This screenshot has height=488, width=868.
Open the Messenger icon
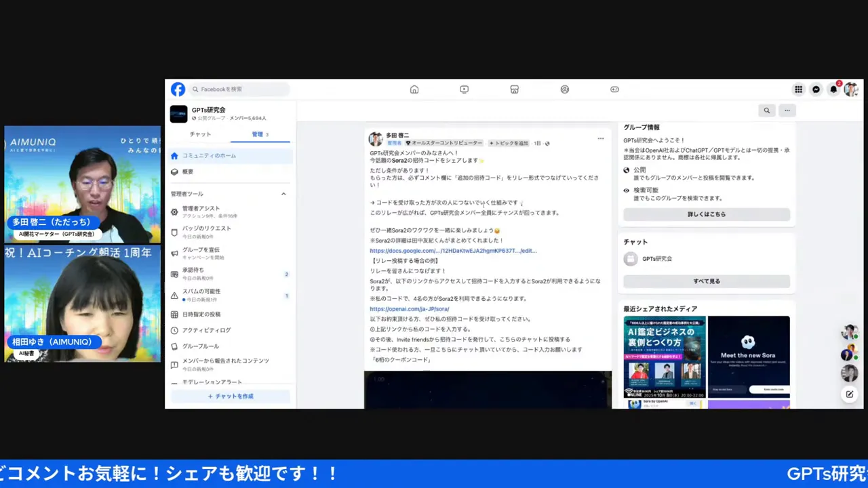[816, 89]
